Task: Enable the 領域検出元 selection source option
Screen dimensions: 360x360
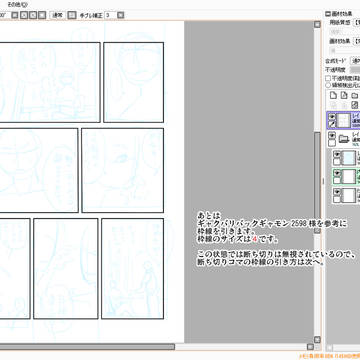Action: (328, 85)
